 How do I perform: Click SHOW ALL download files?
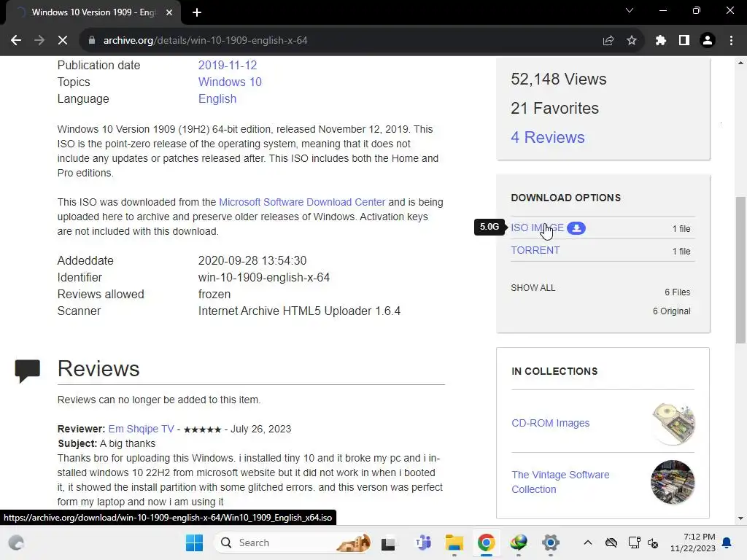point(533,288)
